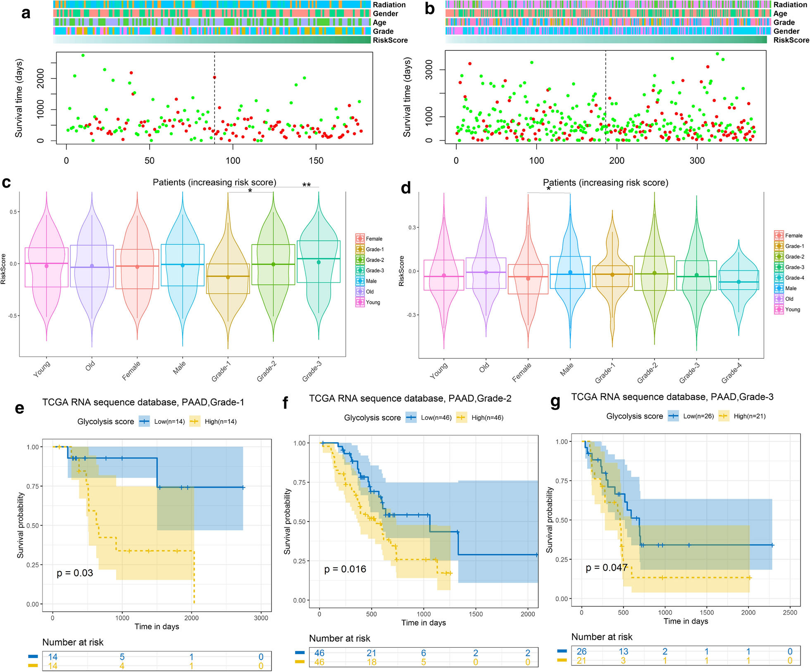810x672 pixels.
Task: Click the Grade-4 violin in panel d
Action: click(x=739, y=288)
